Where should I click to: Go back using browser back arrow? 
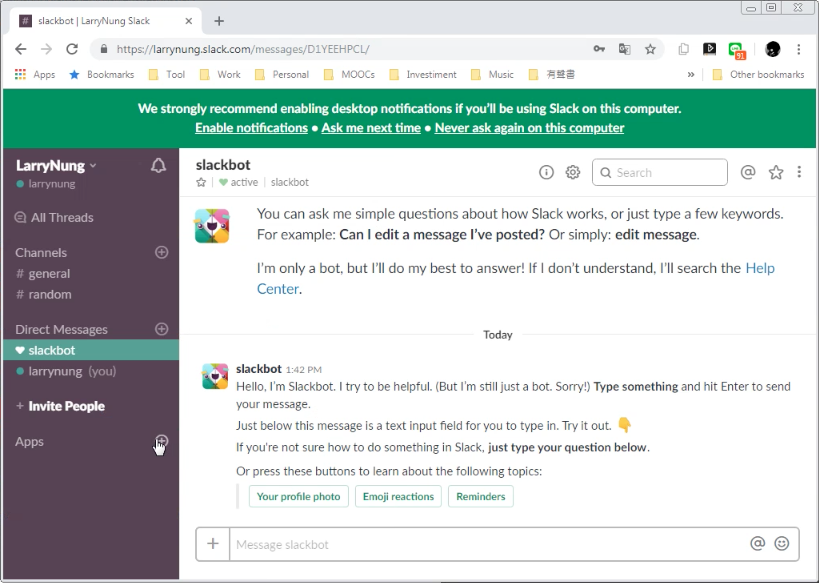point(20,49)
